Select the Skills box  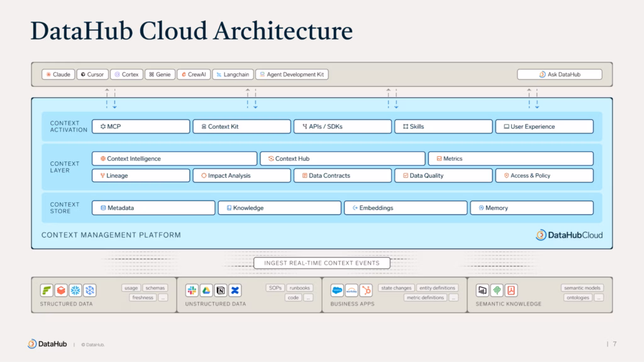443,126
